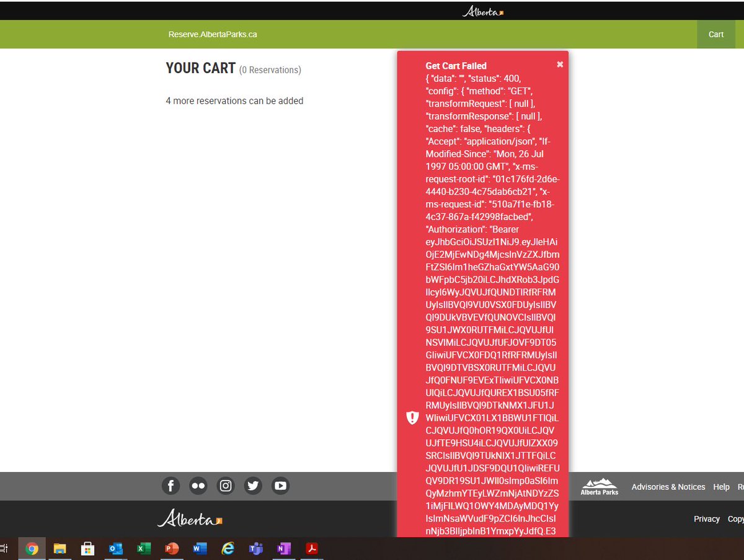Open Internet Explorer from the taskbar
Image resolution: width=744 pixels, height=560 pixels.
(x=228, y=548)
